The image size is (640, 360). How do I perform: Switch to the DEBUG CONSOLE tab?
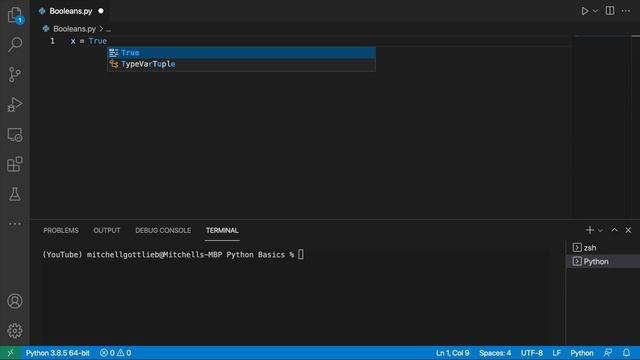point(163,231)
